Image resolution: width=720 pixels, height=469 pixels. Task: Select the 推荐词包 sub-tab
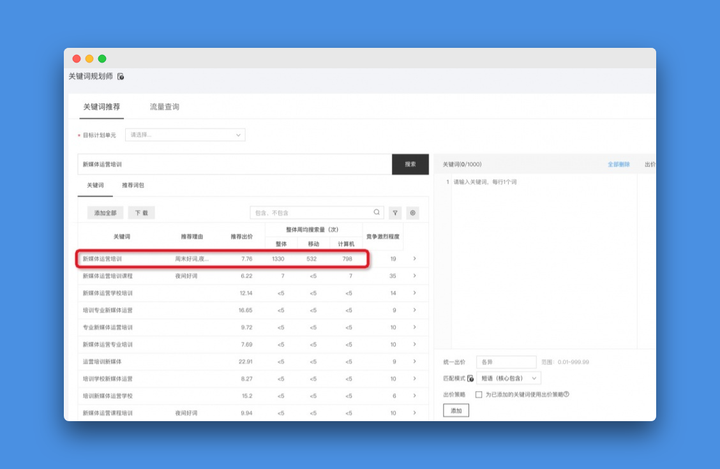click(x=133, y=185)
